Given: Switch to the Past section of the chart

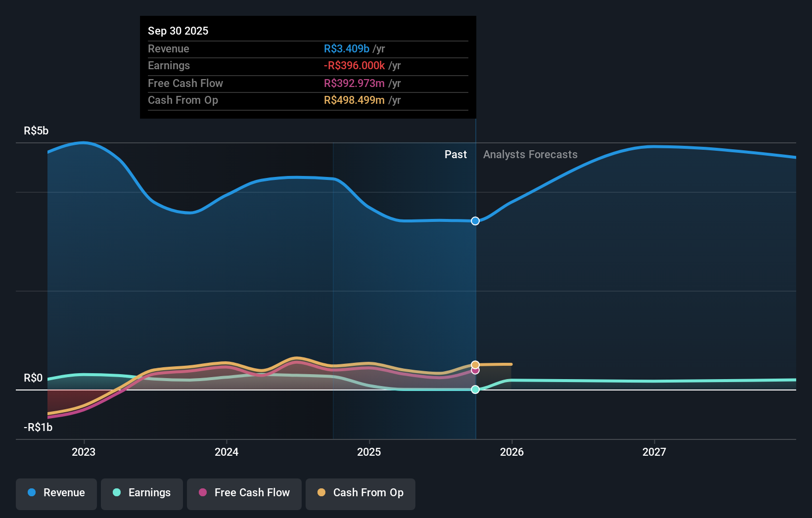Looking at the screenshot, I should pyautogui.click(x=455, y=154).
